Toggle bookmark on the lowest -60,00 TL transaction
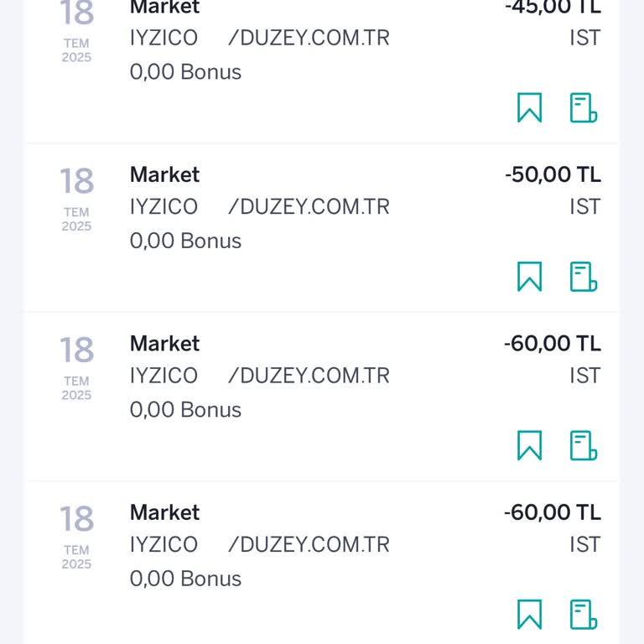Image resolution: width=644 pixels, height=644 pixels. click(x=529, y=615)
